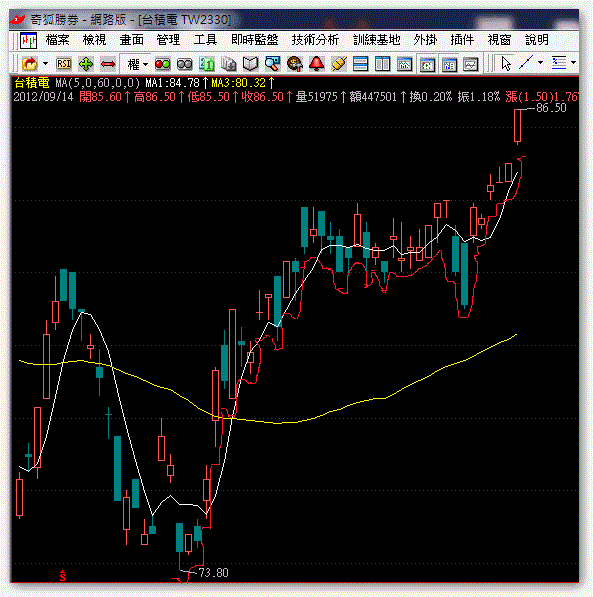Click the RSI indicator toolbar icon
593x597 pixels.
coord(64,64)
